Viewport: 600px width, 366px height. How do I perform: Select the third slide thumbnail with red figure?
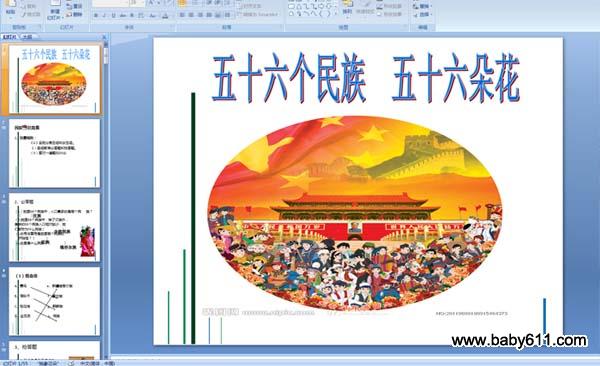[54, 227]
